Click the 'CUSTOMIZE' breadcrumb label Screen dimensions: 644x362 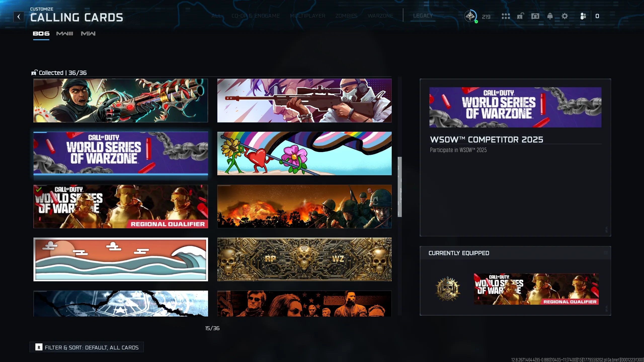click(x=42, y=9)
